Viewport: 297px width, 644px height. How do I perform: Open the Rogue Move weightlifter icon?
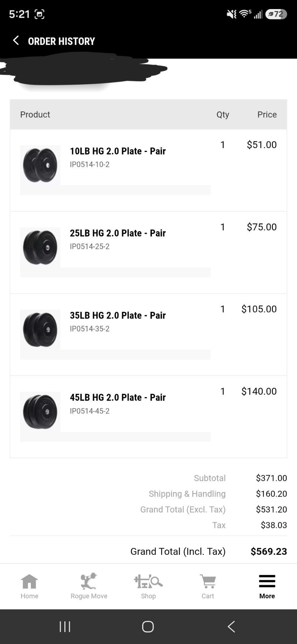pos(89,581)
